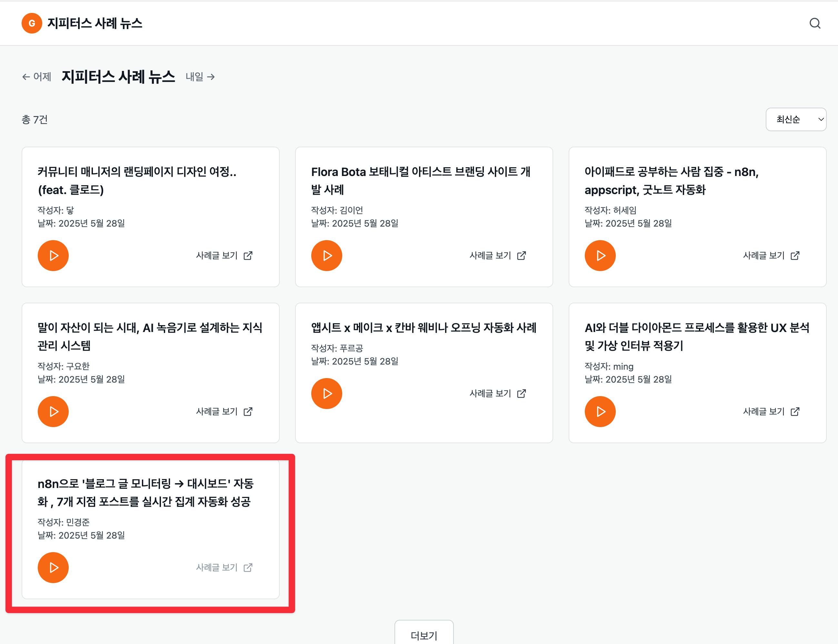Go to next day via 내일 link
This screenshot has height=644, width=838.
[200, 77]
